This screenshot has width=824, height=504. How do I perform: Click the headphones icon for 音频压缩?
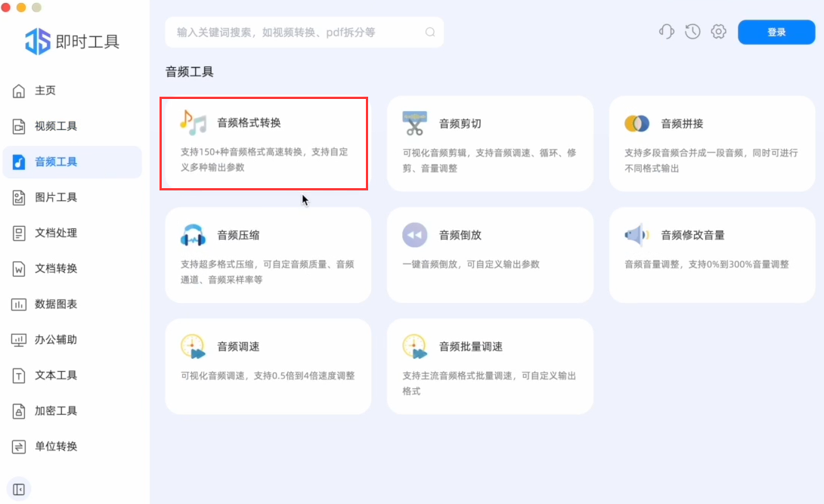click(x=193, y=235)
